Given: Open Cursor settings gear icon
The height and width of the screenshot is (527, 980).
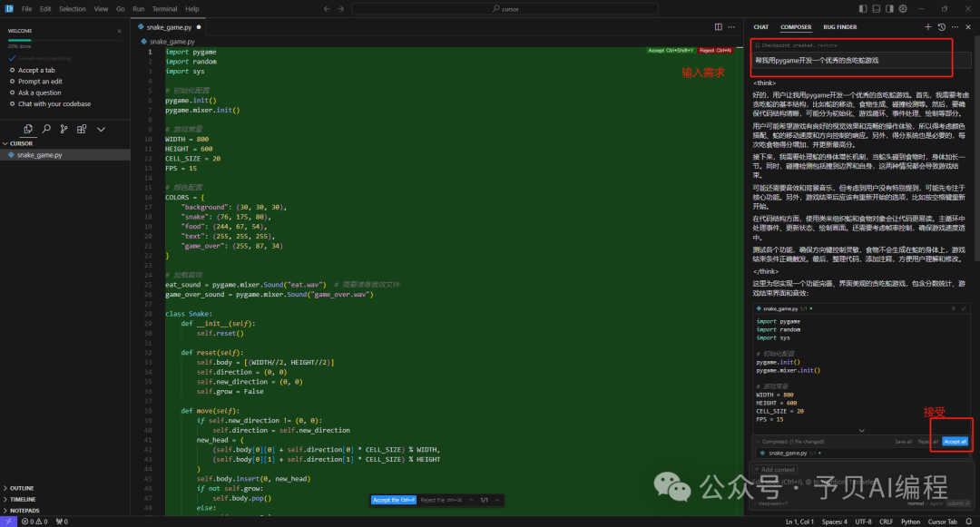Looking at the screenshot, I should (903, 9).
